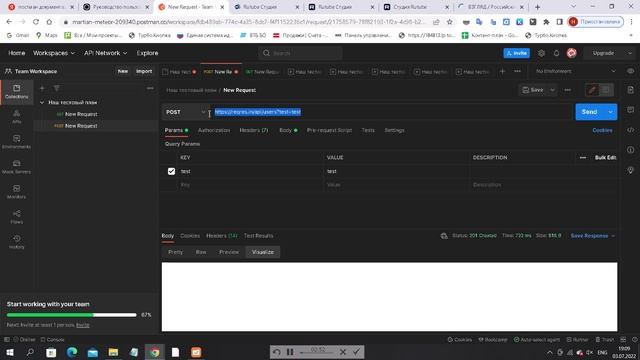Open the History sidebar panel
This screenshot has height=360, width=640.
click(x=17, y=242)
